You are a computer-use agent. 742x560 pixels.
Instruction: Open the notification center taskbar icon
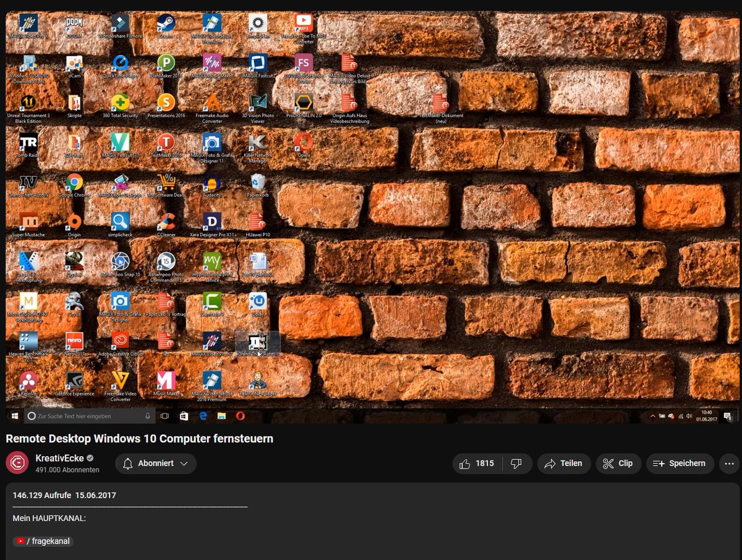point(728,417)
